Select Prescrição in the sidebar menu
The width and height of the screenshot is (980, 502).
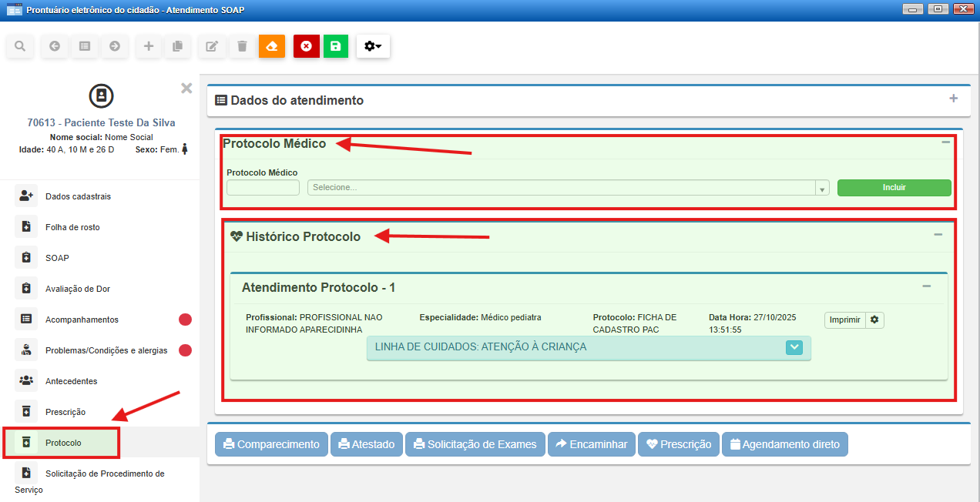click(65, 412)
